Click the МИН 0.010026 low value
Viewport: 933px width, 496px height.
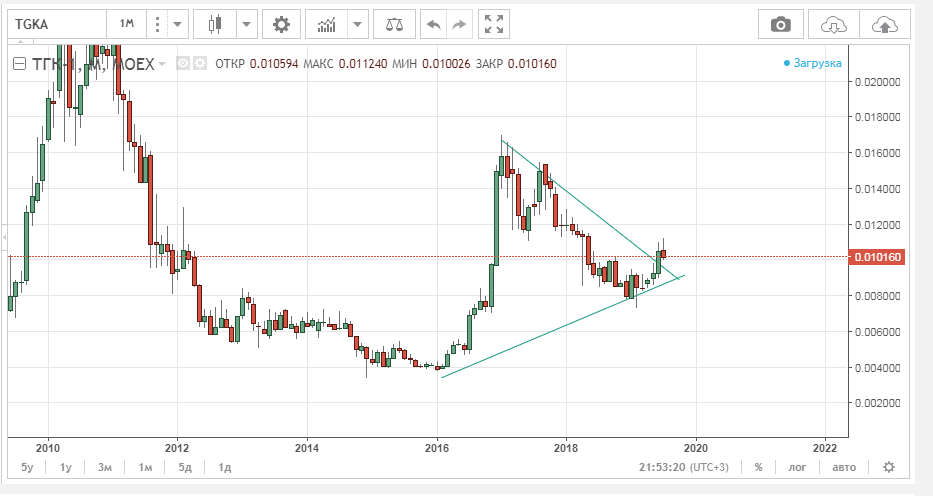click(x=431, y=64)
